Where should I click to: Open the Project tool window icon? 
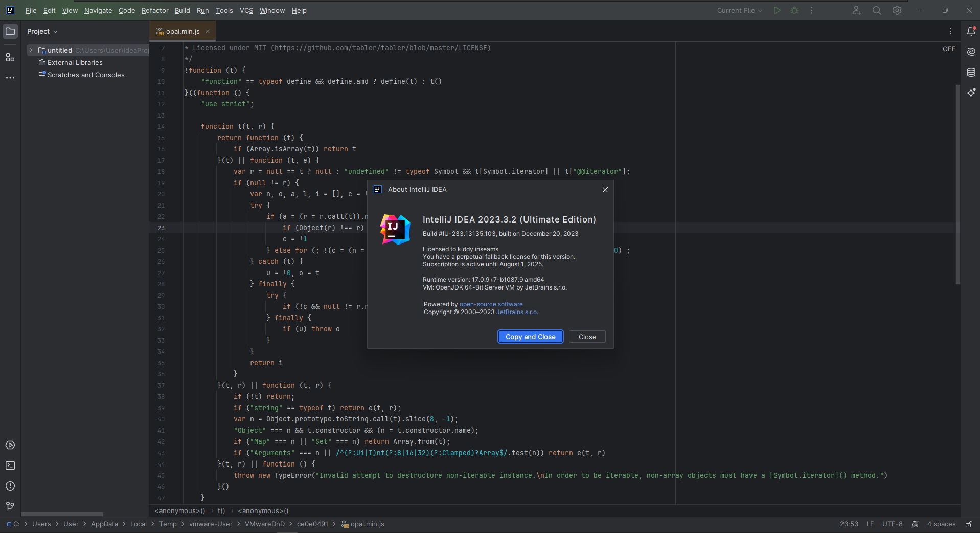(x=10, y=31)
